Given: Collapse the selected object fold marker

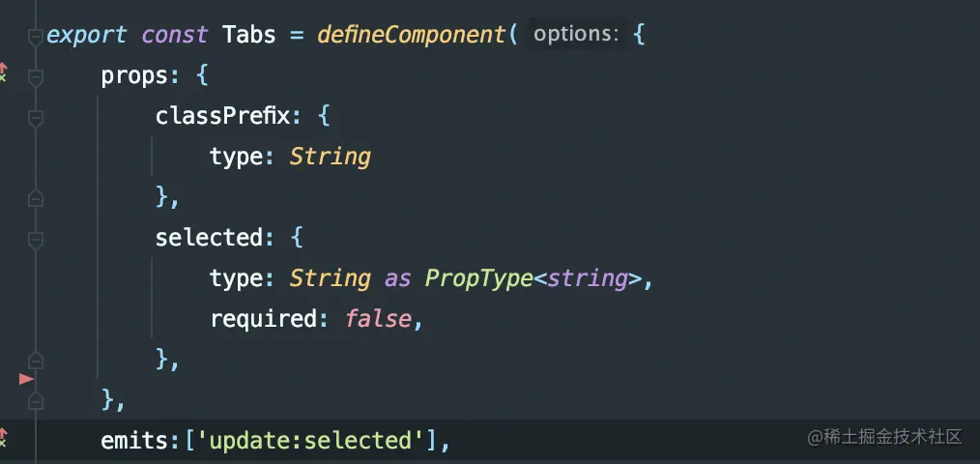Looking at the screenshot, I should point(36,241).
